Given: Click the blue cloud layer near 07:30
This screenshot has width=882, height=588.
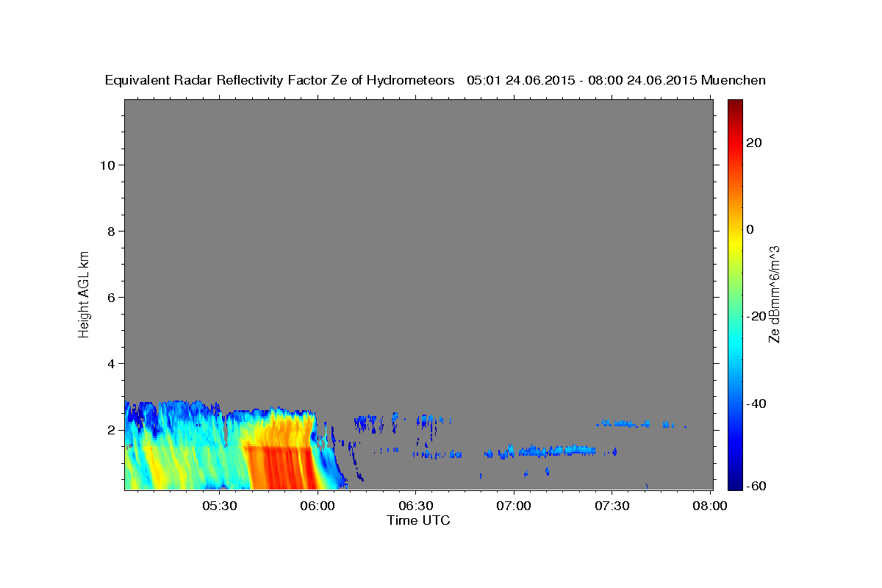Looking at the screenshot, I should pos(625,423).
